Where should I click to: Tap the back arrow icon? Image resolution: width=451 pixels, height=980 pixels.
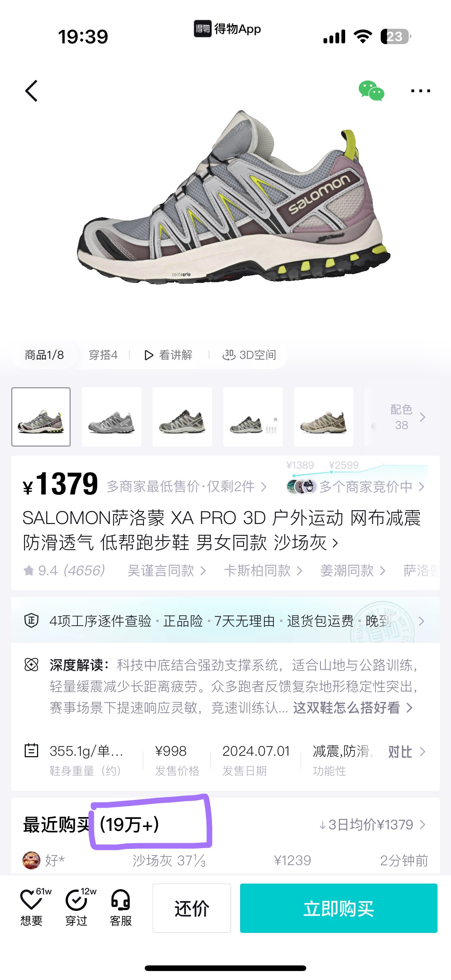pos(31,91)
